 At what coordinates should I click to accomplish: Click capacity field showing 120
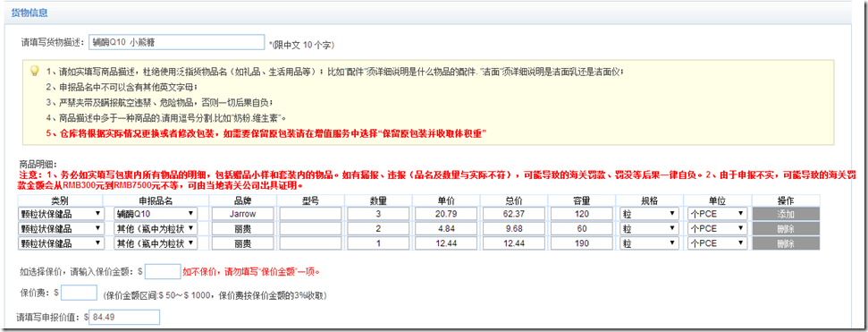[x=582, y=213]
